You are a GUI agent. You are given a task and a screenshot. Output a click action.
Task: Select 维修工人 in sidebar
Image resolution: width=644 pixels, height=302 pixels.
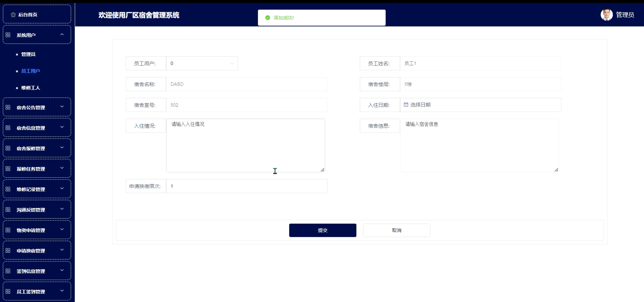[x=30, y=88]
